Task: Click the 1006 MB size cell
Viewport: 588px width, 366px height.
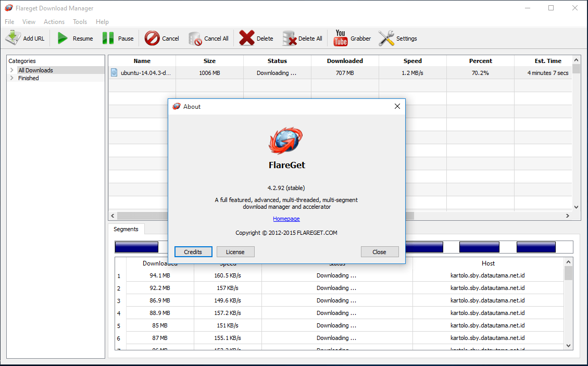Action: 209,73
